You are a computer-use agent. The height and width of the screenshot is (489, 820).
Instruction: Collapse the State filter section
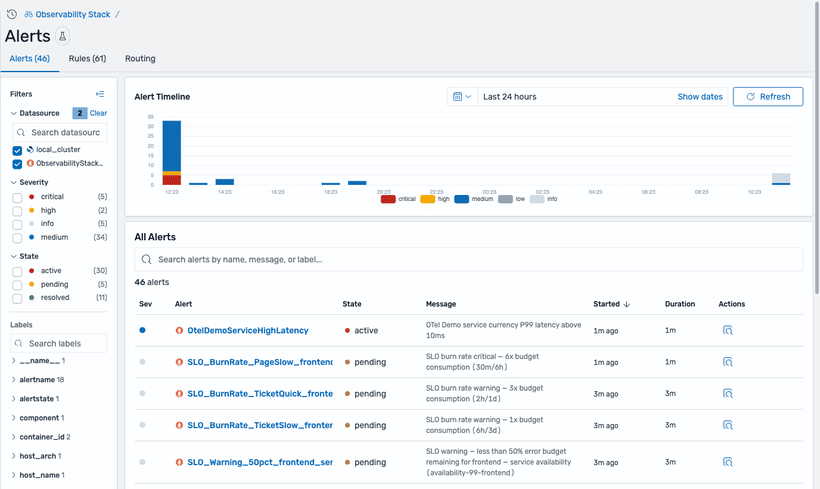coord(14,256)
